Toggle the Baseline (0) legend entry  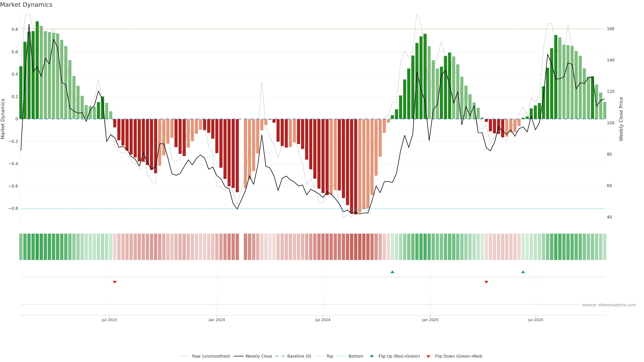[x=299, y=356]
